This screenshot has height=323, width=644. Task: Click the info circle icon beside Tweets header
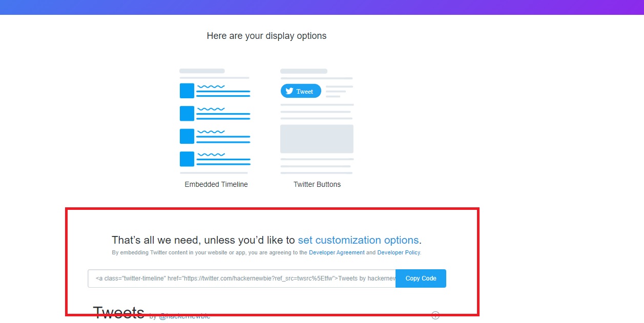click(435, 315)
